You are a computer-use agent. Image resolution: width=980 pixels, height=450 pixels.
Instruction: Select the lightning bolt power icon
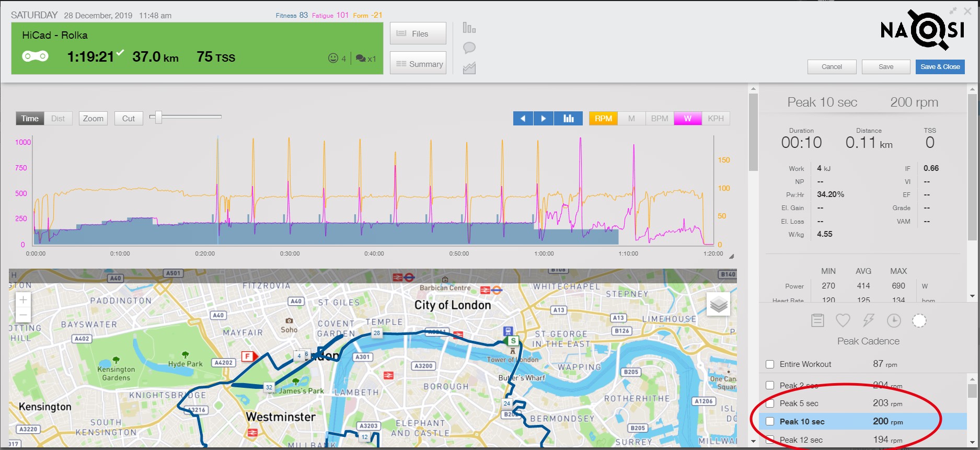point(868,320)
